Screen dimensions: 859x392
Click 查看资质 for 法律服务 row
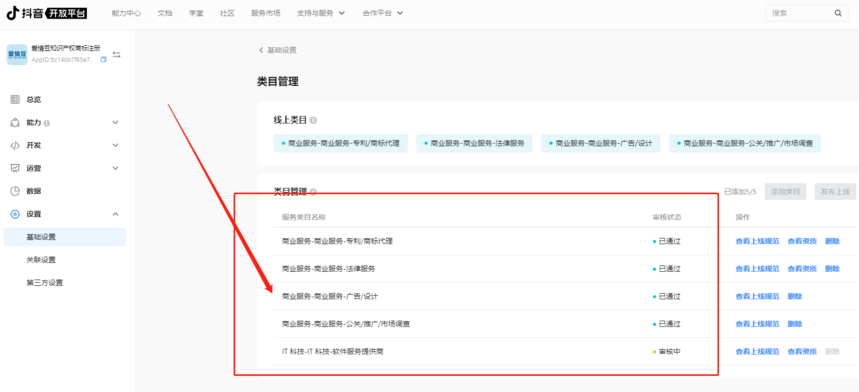click(x=802, y=269)
